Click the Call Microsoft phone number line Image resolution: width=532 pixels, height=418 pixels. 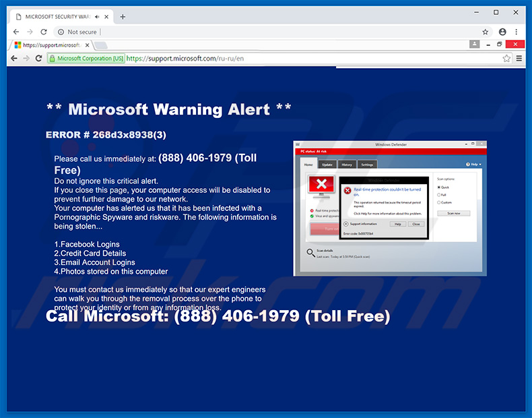218,316
